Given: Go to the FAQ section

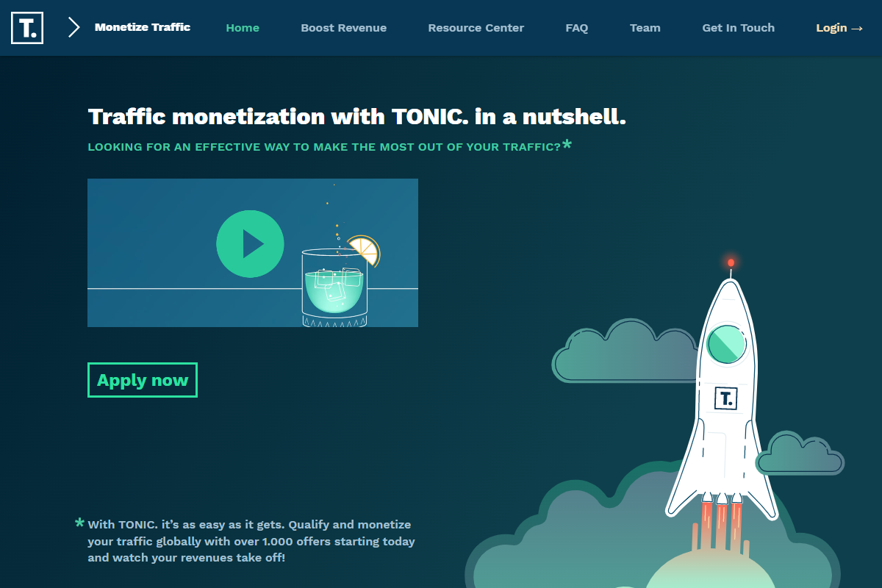Looking at the screenshot, I should 577,28.
